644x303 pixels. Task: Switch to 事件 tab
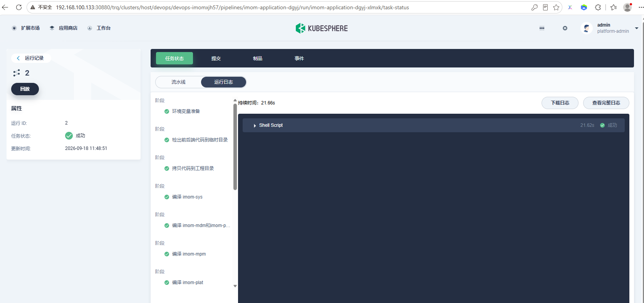[x=299, y=59]
